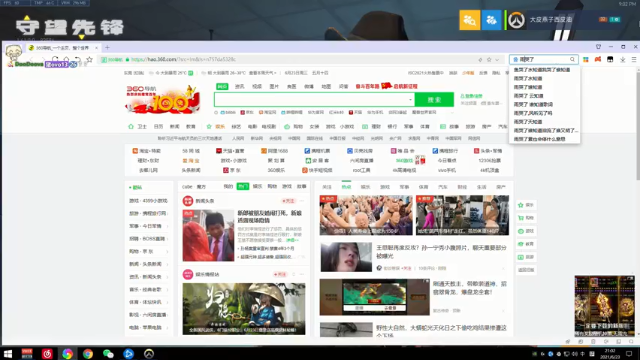Select the 热门 green tab in Cube panel
640x360 pixels.
pos(243,187)
